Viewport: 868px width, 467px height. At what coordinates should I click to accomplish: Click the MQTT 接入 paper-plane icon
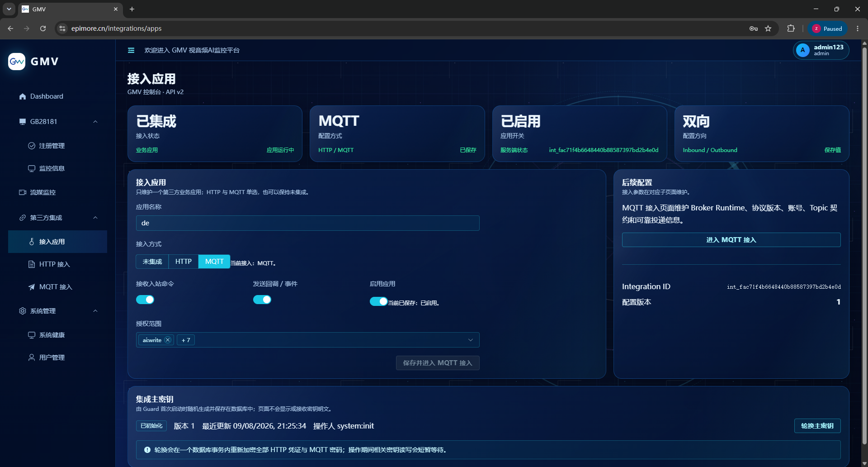coord(32,287)
